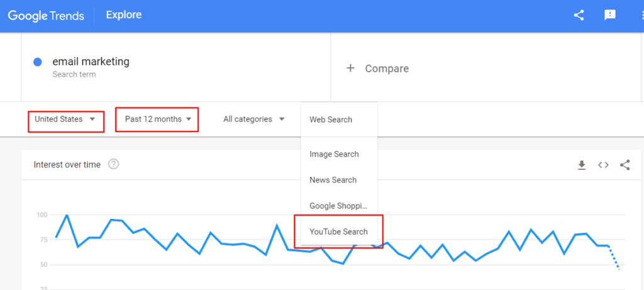Expand the Past 12 months time dropdown
This screenshot has width=644, height=290.
click(x=157, y=119)
